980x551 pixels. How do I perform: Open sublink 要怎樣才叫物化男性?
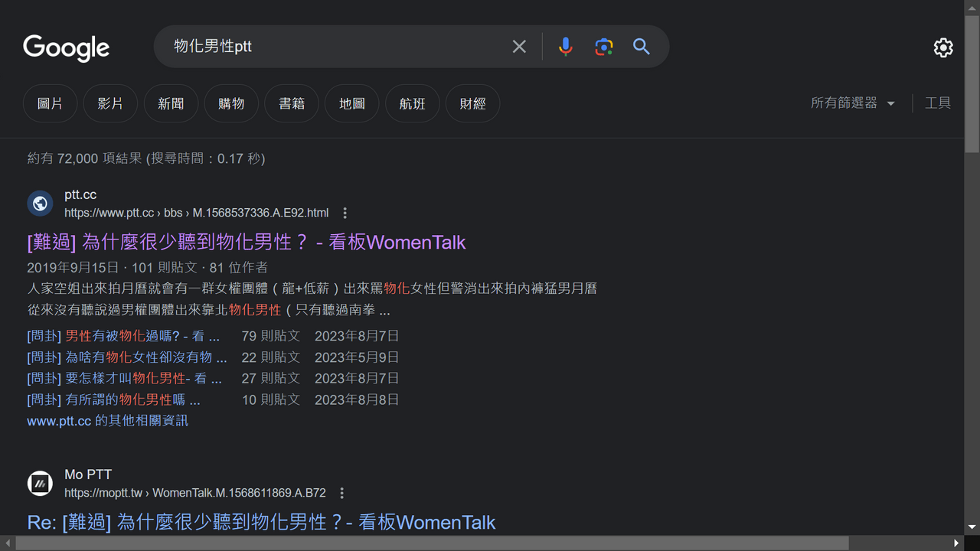coord(124,378)
